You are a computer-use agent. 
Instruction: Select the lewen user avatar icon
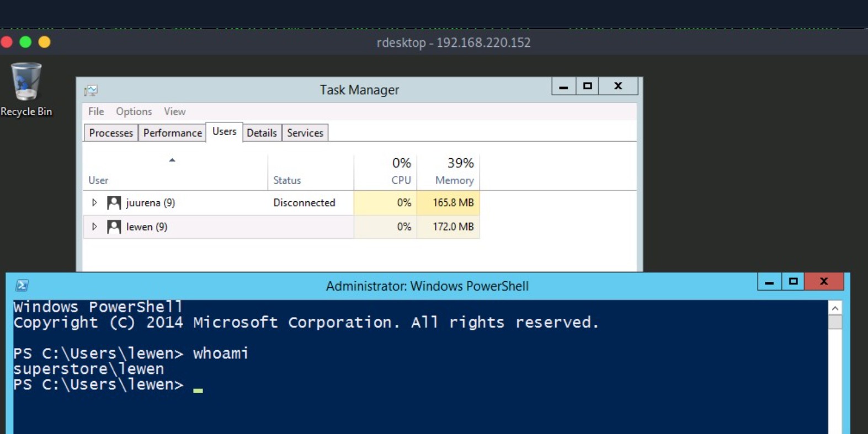[x=114, y=227]
